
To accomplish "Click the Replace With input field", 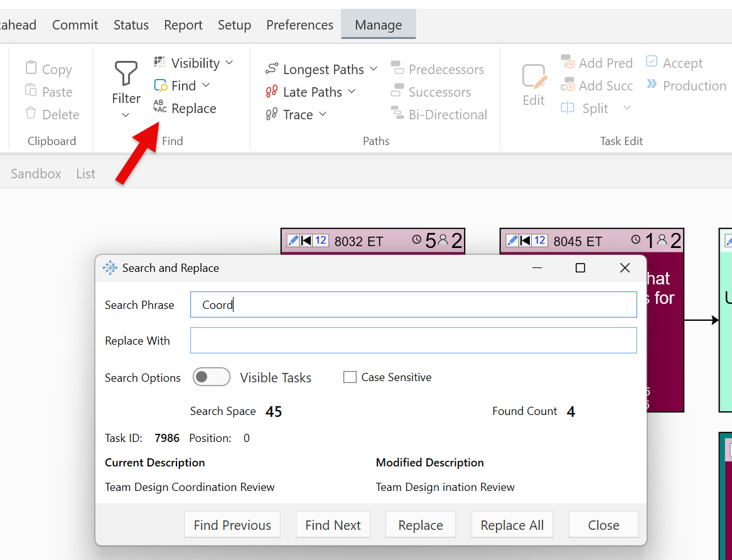I will point(413,340).
